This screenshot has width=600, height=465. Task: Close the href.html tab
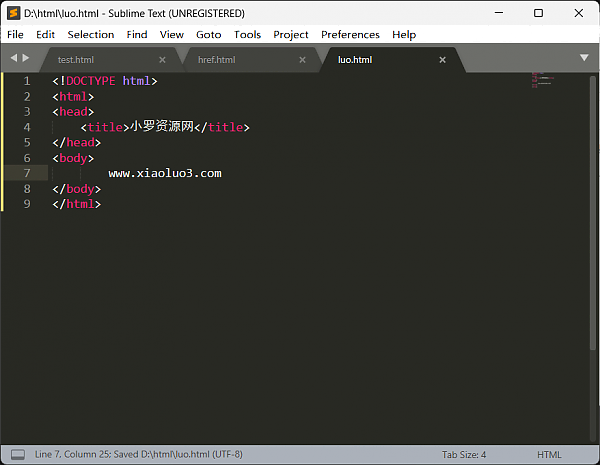click(x=304, y=60)
